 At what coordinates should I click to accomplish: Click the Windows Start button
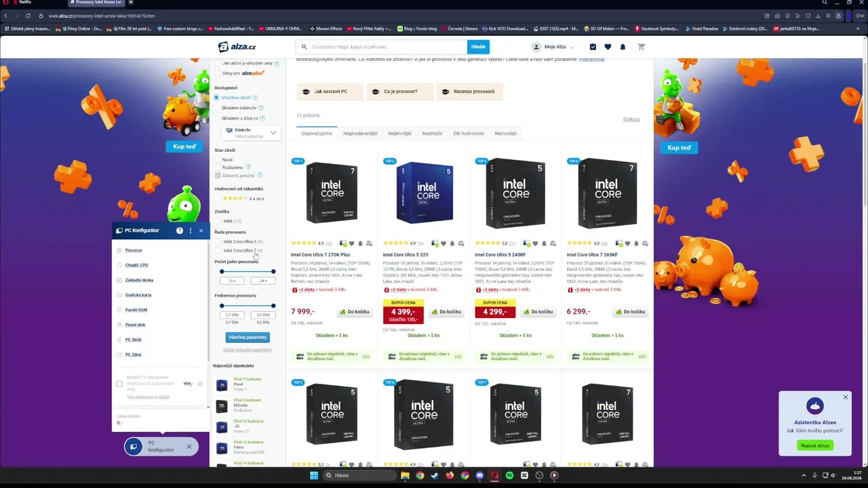314,475
